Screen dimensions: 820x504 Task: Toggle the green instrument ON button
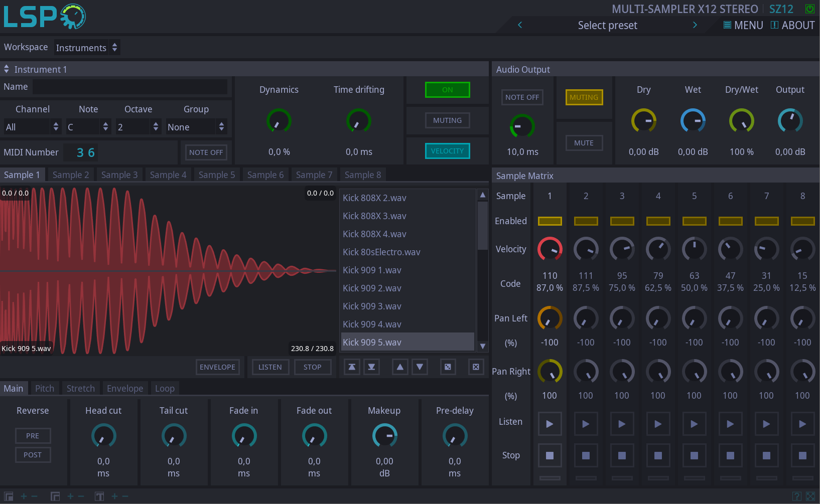(x=447, y=90)
